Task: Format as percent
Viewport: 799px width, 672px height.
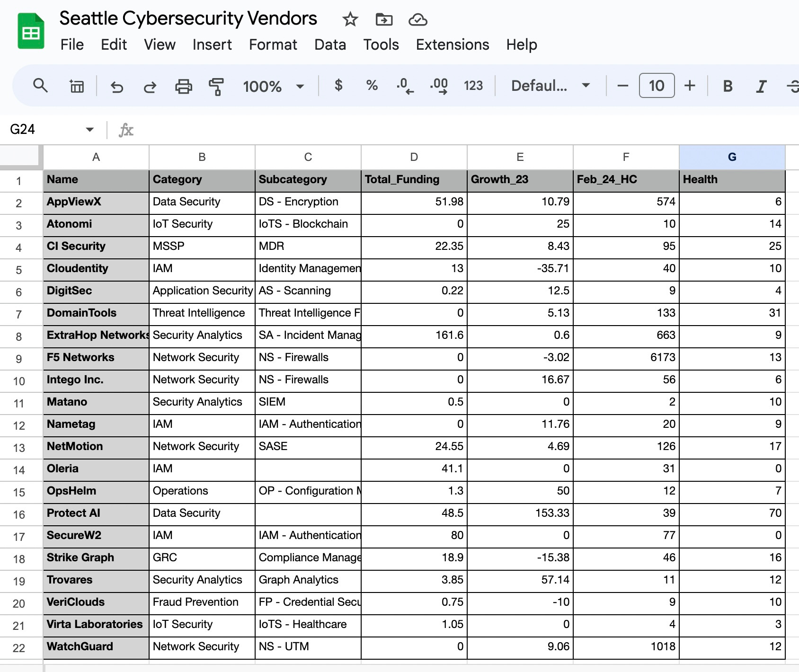Action: (372, 86)
